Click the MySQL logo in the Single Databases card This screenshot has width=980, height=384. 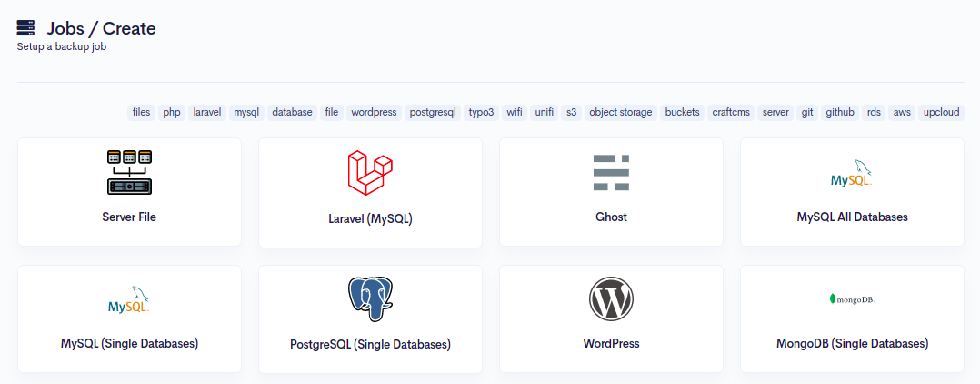click(129, 300)
